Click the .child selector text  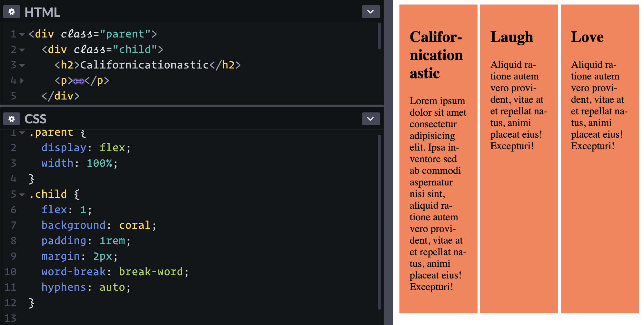(48, 194)
